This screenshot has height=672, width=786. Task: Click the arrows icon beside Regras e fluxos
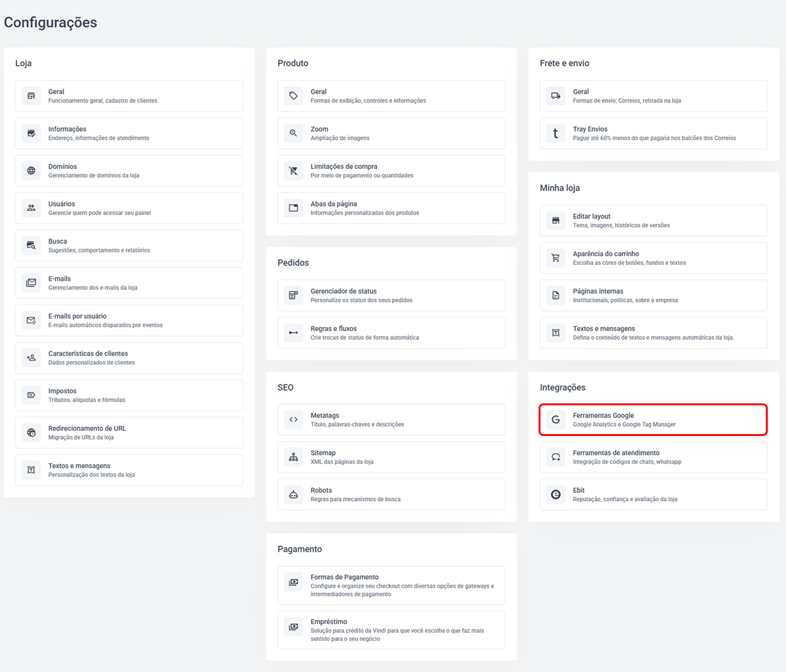pos(293,333)
